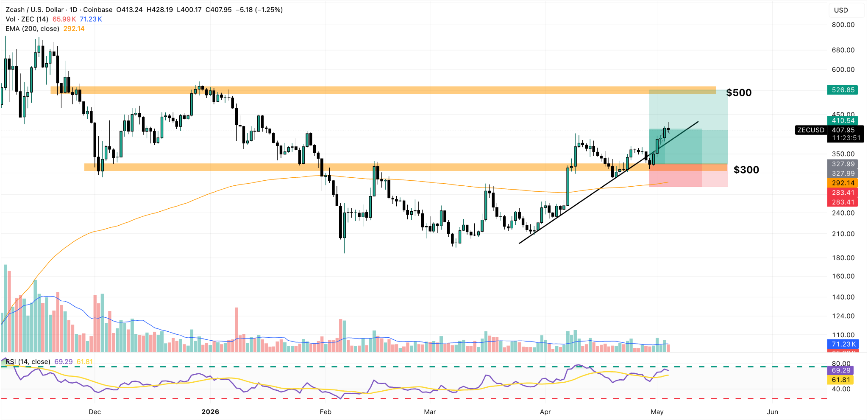868x420 pixels.
Task: Click the yellow 61.81 RSI axis label
Action: (840, 380)
